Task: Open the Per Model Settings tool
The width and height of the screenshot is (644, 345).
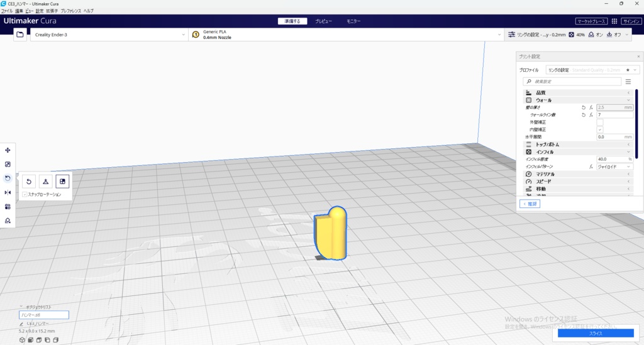Action: pos(8,207)
